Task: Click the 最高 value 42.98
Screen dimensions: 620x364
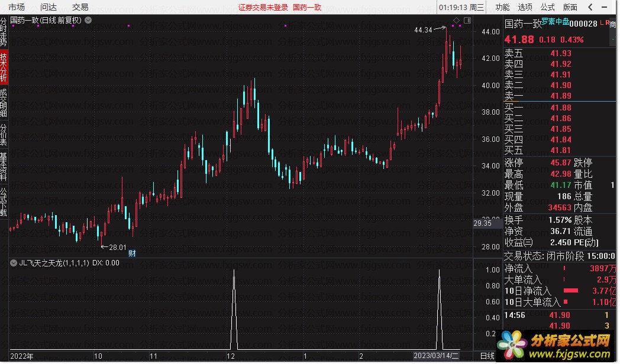Action: [561, 174]
